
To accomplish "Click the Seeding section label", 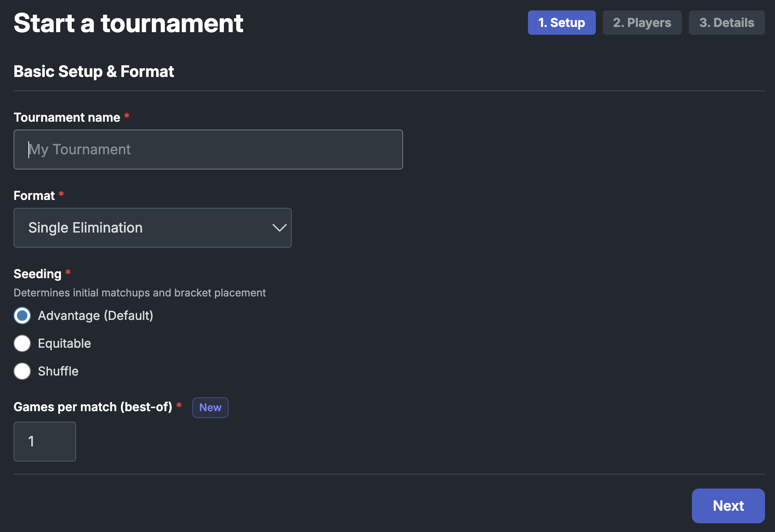I will pos(37,274).
